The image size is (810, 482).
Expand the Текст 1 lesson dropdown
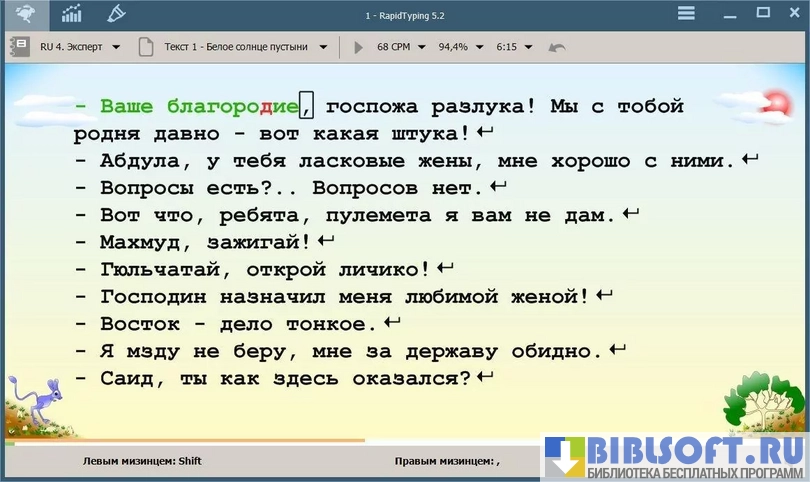246,47
